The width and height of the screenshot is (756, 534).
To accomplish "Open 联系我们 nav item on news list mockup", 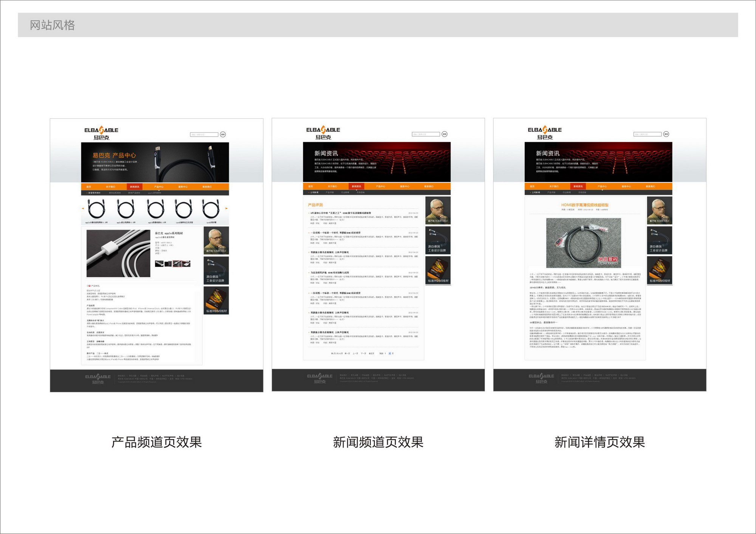I will 429,187.
